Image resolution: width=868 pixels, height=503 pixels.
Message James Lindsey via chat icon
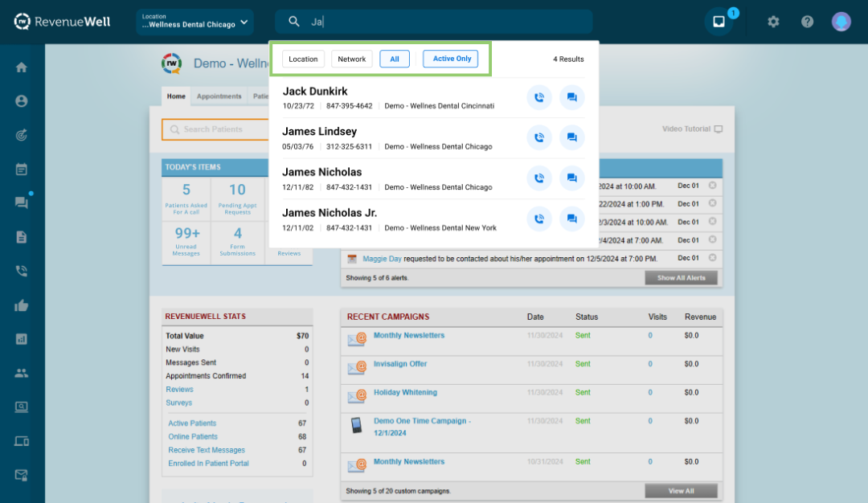[x=572, y=137]
